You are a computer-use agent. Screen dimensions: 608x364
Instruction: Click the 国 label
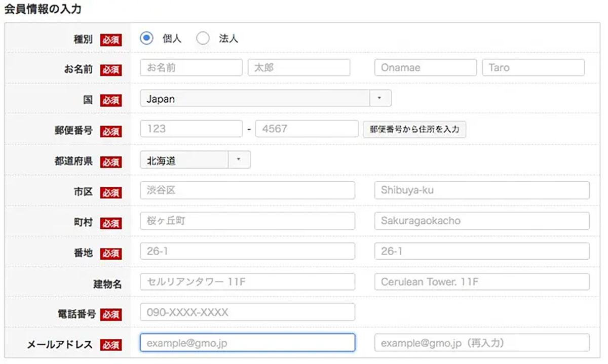coord(88,100)
